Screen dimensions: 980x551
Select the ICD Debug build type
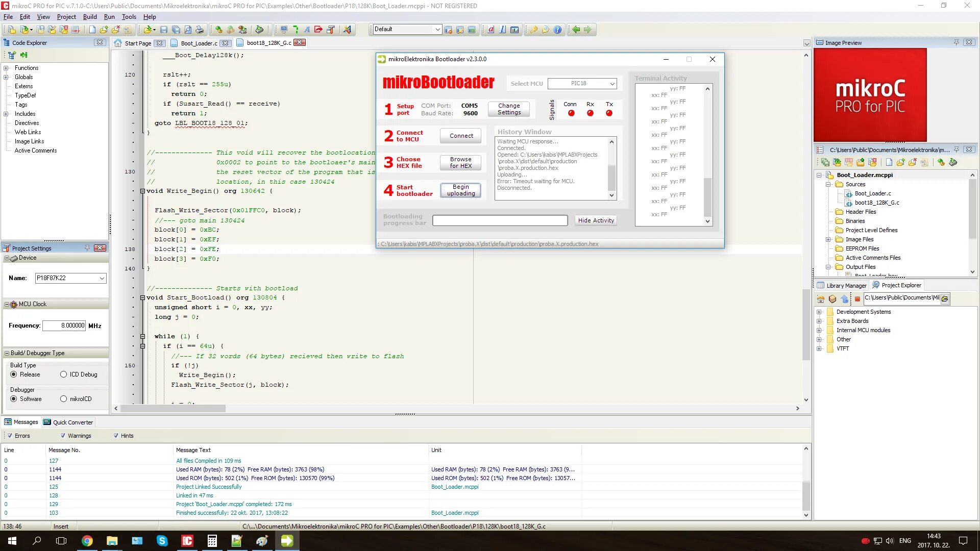(64, 374)
